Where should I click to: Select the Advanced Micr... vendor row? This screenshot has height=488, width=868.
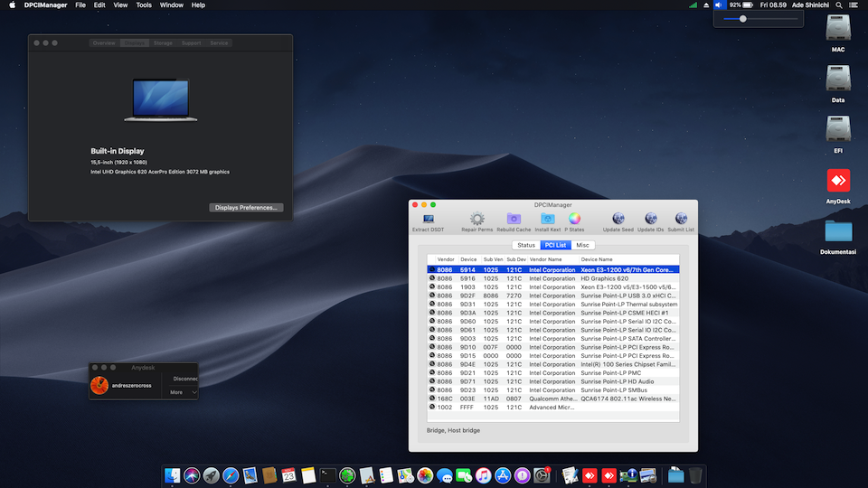[x=553, y=408]
